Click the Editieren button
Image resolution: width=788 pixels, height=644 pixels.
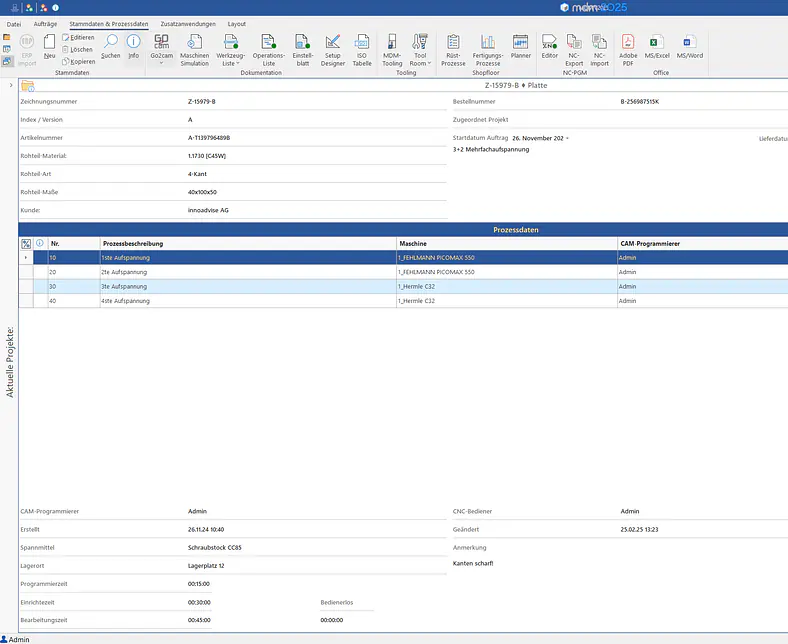78,37
